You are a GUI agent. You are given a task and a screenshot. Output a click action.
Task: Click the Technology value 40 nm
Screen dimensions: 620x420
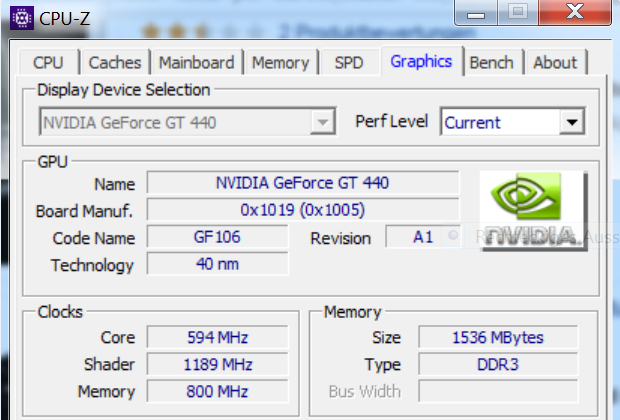pyautogui.click(x=217, y=264)
